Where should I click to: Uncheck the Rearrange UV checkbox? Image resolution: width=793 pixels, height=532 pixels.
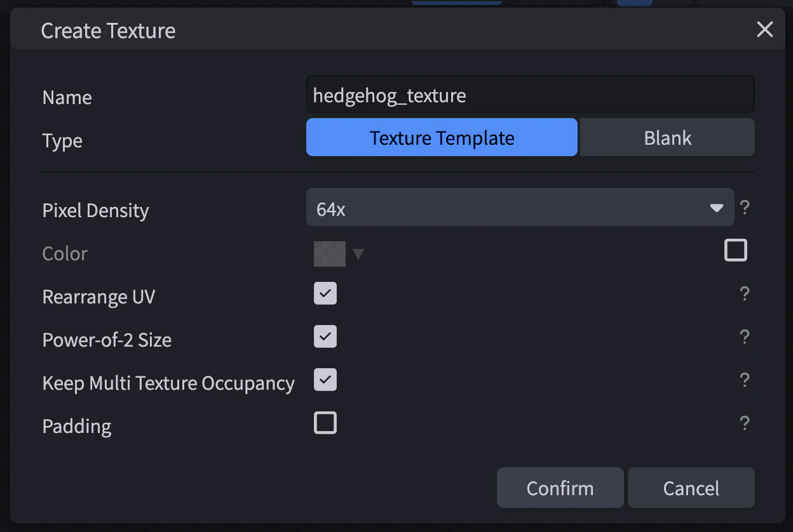325,294
